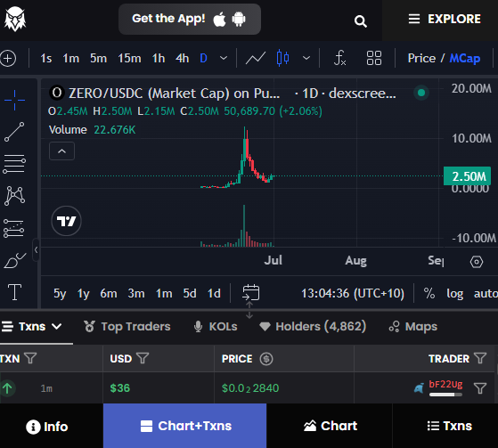This screenshot has width=498, height=448.
Task: Set the date range to 1d
Action: (x=214, y=293)
